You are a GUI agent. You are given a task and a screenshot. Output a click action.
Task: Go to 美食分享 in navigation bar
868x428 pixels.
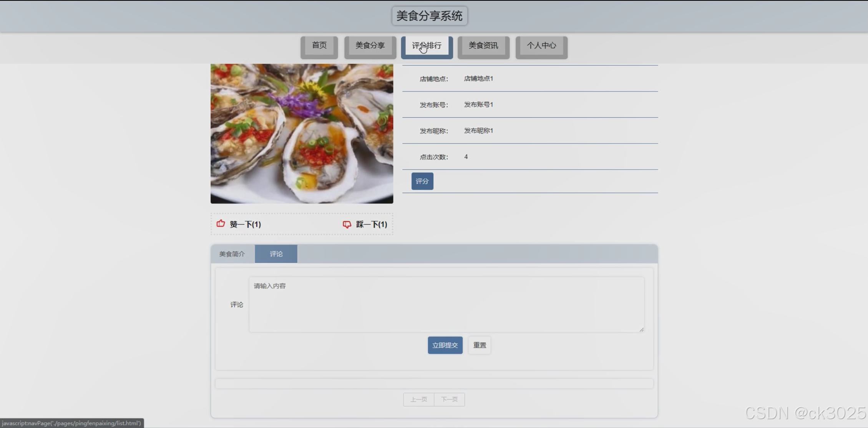coord(370,46)
